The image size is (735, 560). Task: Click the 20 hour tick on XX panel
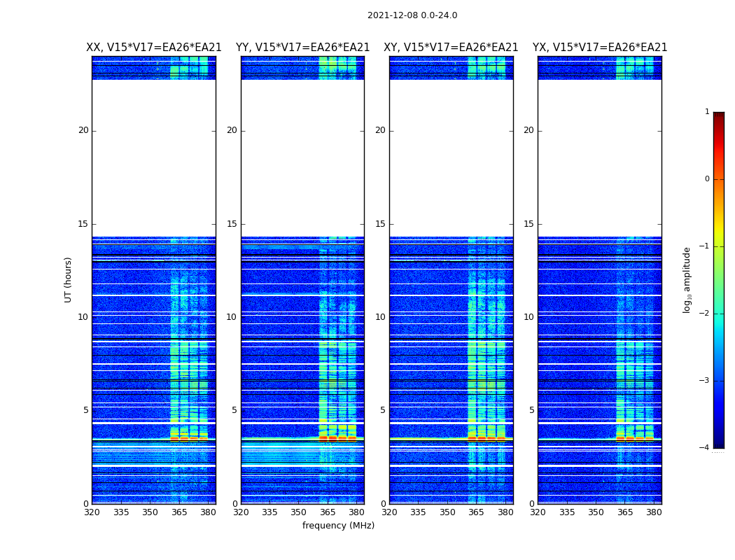coord(83,130)
